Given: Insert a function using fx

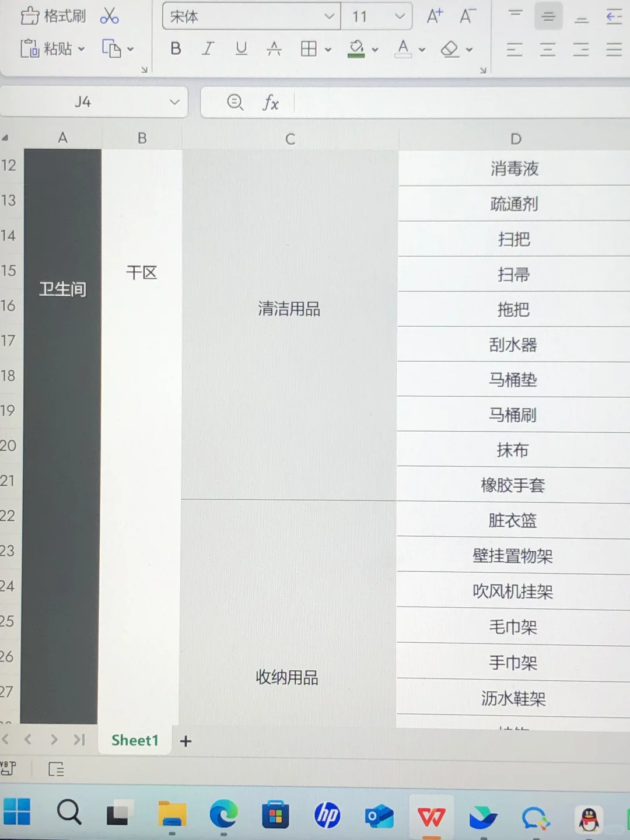Looking at the screenshot, I should [269, 103].
